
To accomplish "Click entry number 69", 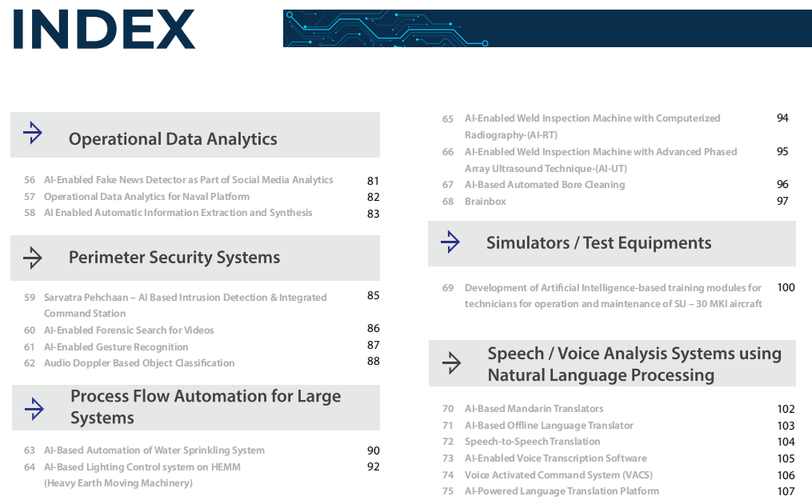I will (x=448, y=287).
